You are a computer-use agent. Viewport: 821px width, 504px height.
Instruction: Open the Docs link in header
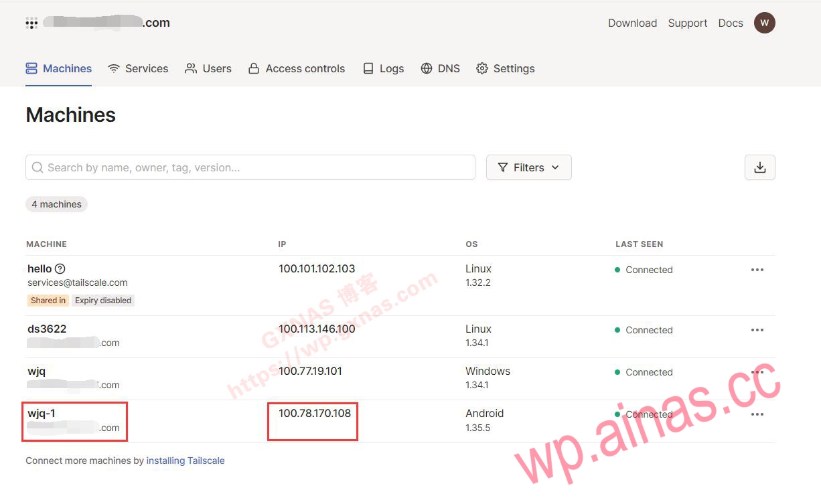coord(731,23)
